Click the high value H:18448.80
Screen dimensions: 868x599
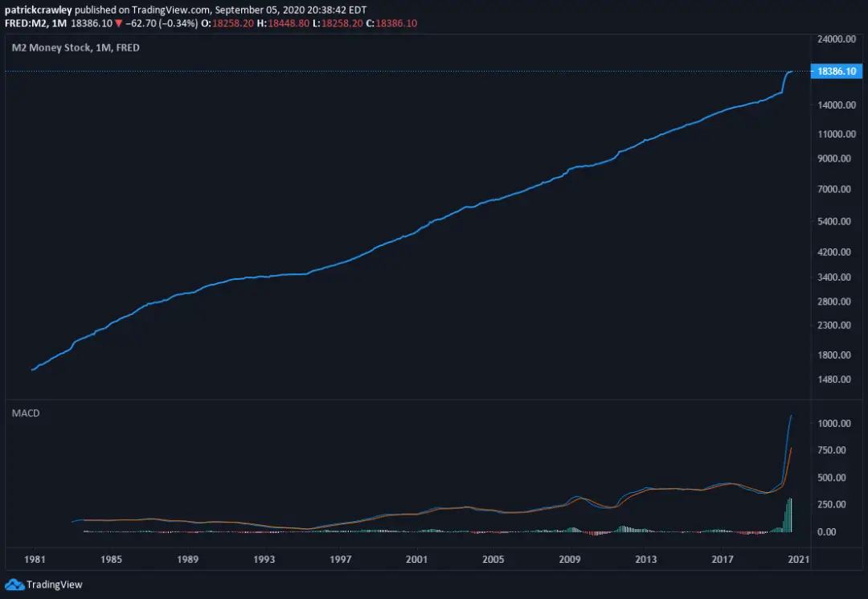pos(283,23)
